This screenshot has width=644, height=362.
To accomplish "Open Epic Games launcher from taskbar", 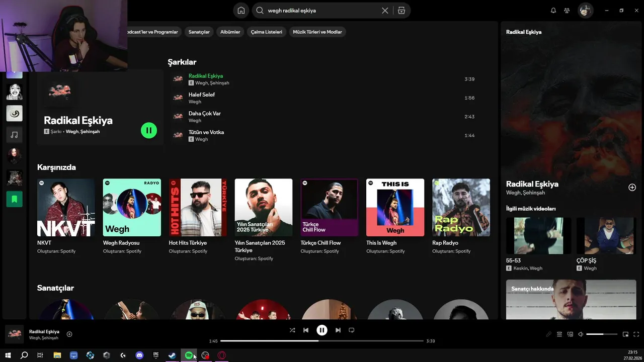I will (x=156, y=355).
